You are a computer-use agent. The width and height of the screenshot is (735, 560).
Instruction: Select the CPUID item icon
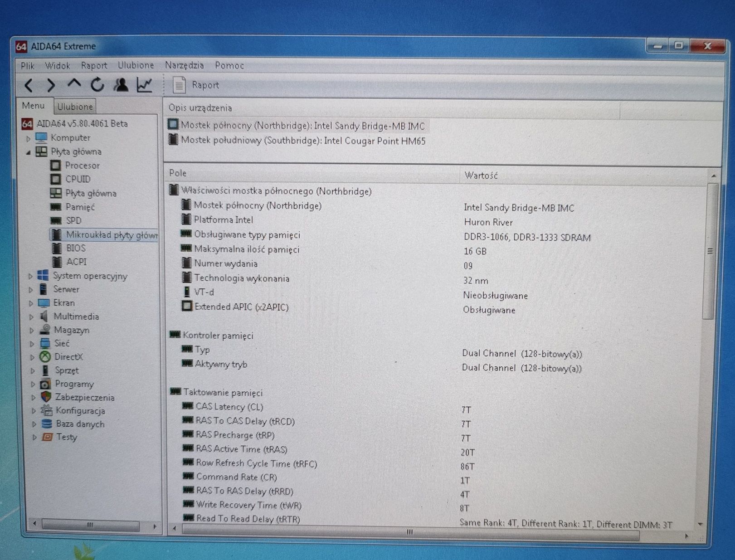tap(55, 179)
